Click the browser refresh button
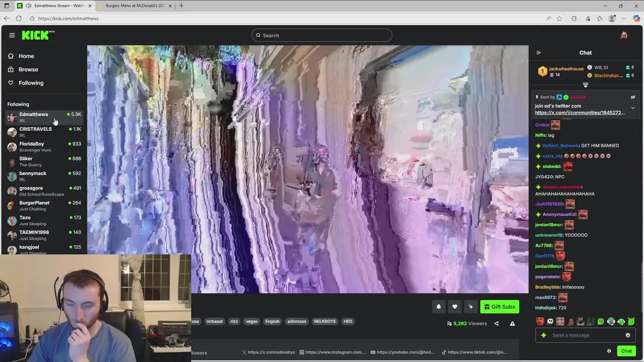644x362 pixels. (19, 19)
